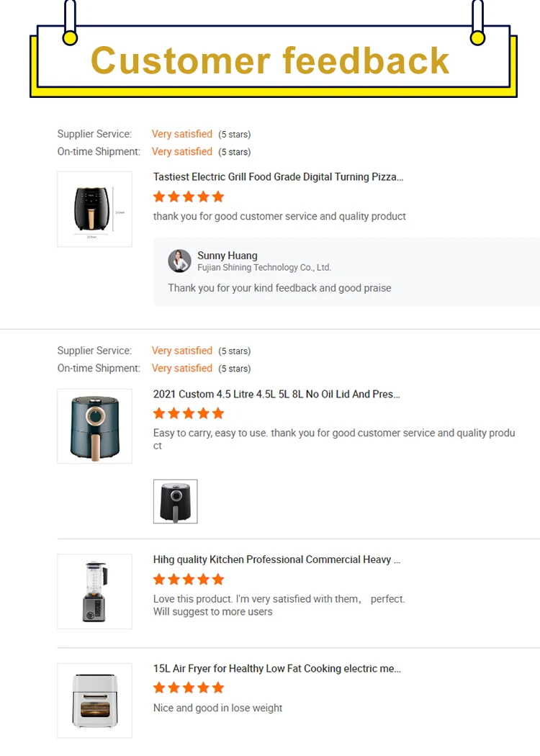The height and width of the screenshot is (756, 540).
Task: Click the five-star rating under Tastiest Electric Grill
Action: tap(189, 197)
